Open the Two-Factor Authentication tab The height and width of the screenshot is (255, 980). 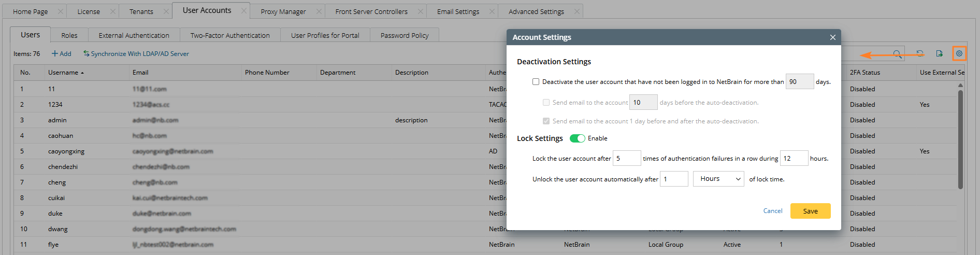[x=230, y=36]
